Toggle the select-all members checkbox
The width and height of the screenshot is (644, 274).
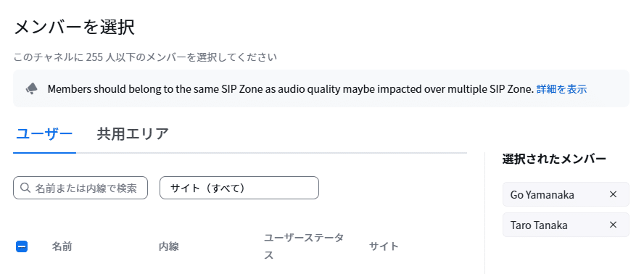coord(22,246)
